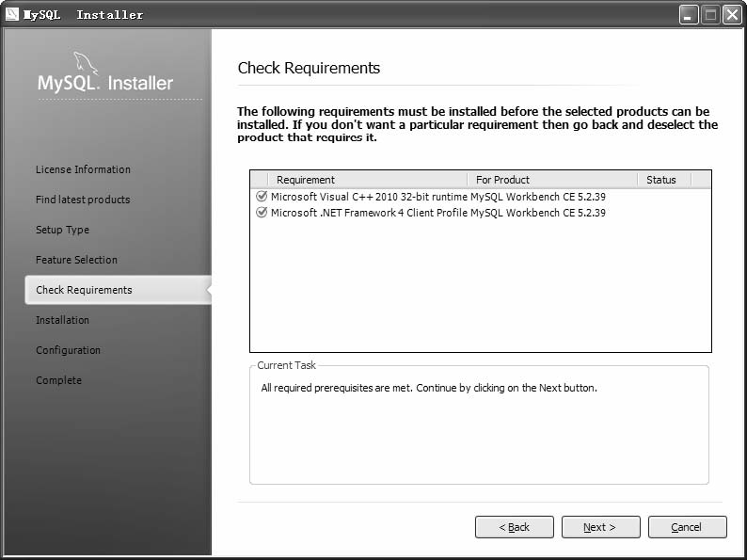The image size is (747, 560).
Task: Open the Feature Selection step
Action: pyautogui.click(x=76, y=260)
